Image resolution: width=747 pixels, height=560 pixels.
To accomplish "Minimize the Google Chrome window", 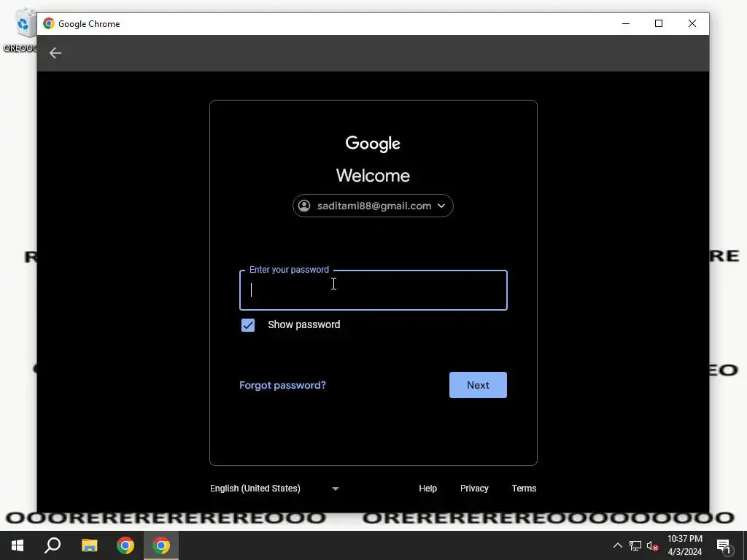I will pos(625,23).
